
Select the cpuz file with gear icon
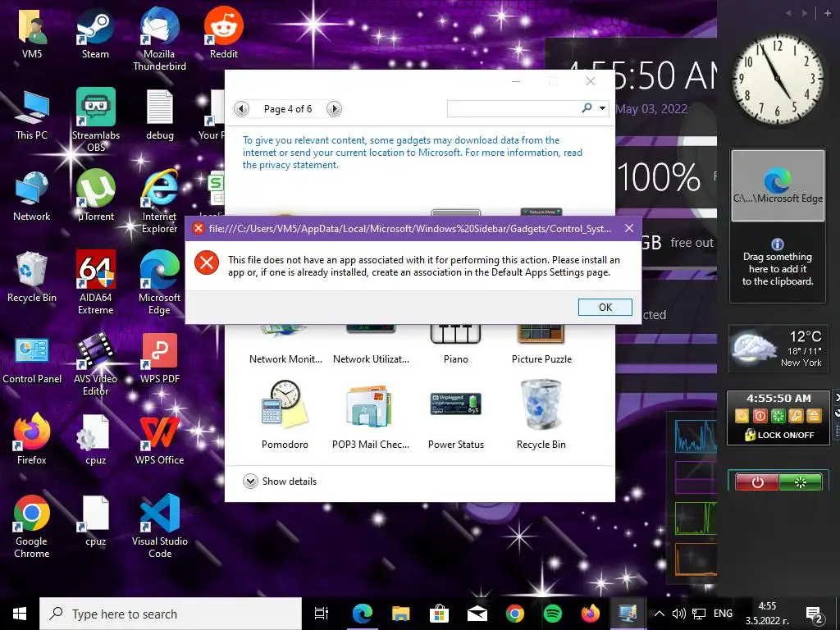(95, 440)
